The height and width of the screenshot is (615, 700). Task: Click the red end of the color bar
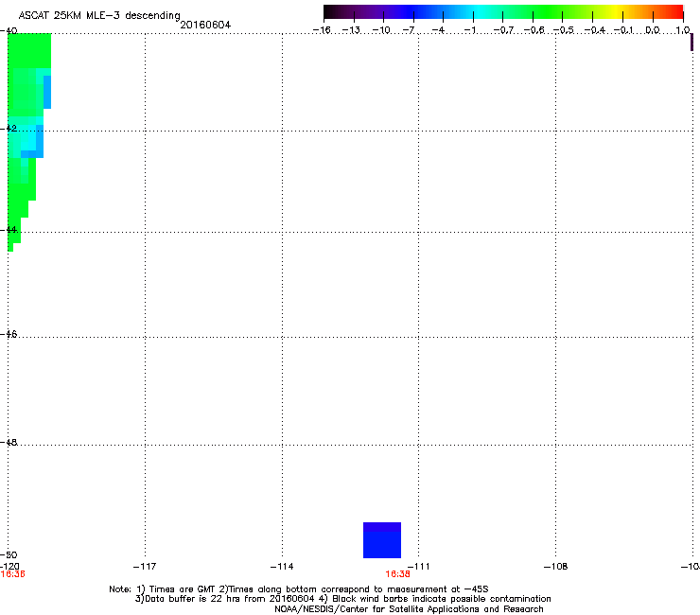pyautogui.click(x=676, y=11)
